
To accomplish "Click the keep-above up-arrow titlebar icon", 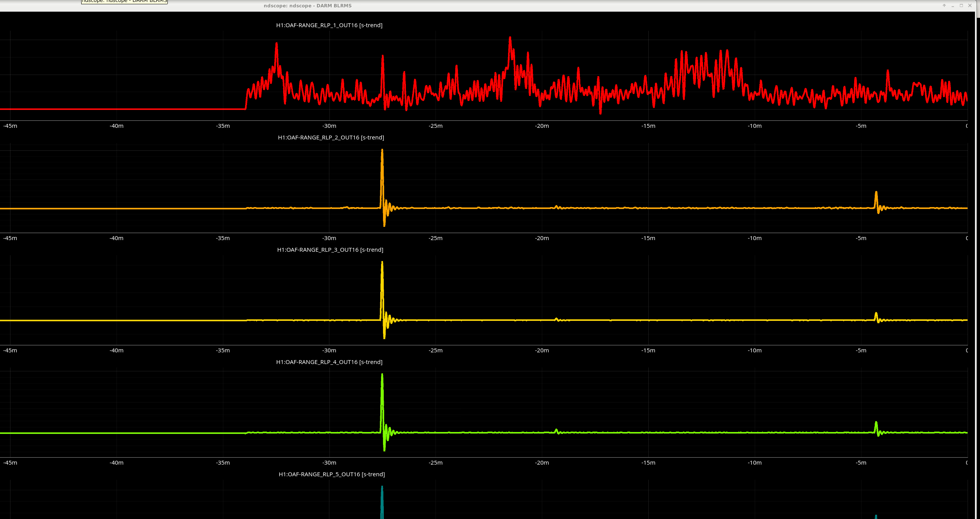I will [x=944, y=5].
